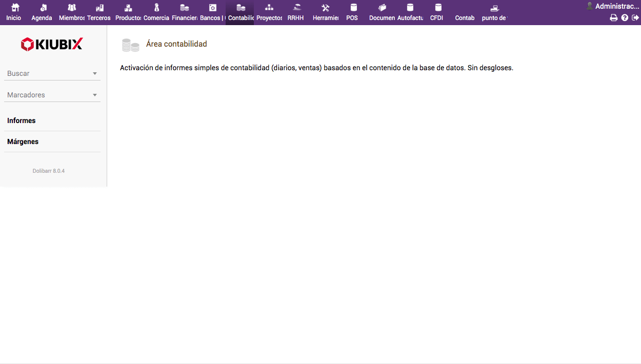
Task: Open the Informes menu entry
Action: tap(22, 121)
